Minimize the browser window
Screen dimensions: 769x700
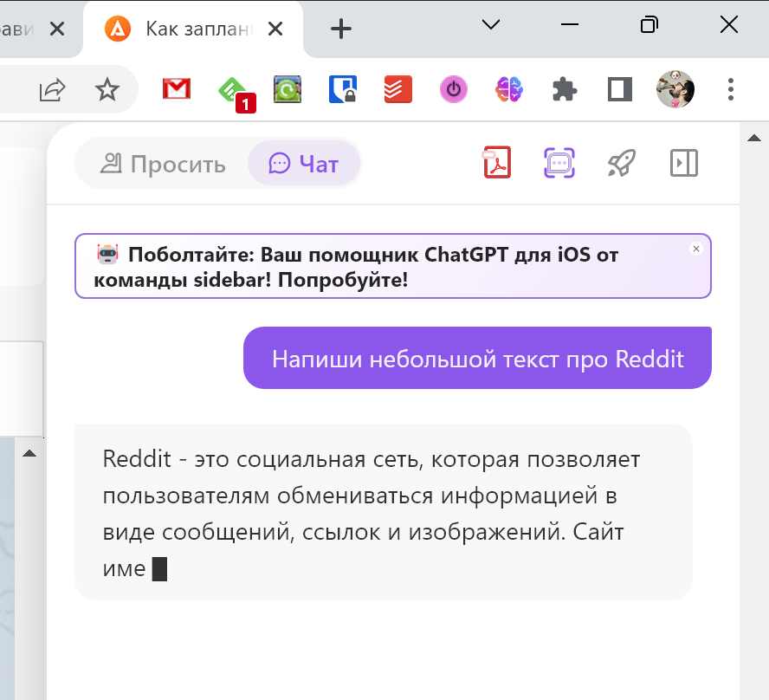pos(570,24)
